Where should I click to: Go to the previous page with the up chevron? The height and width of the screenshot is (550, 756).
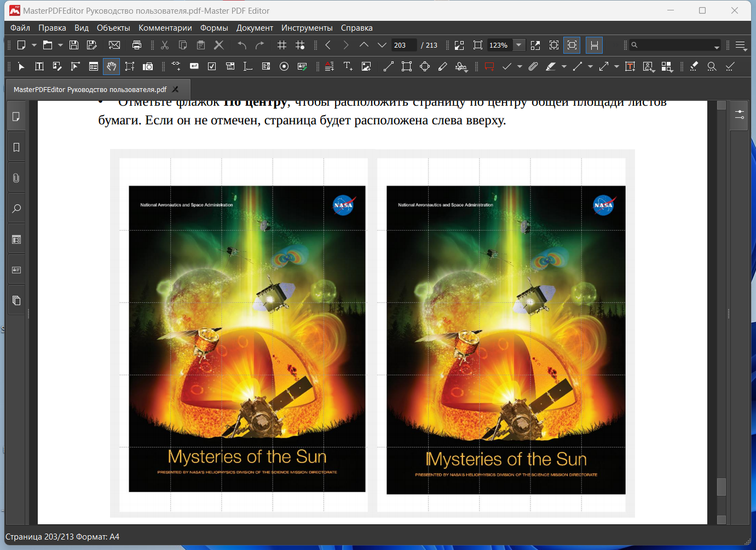click(364, 45)
